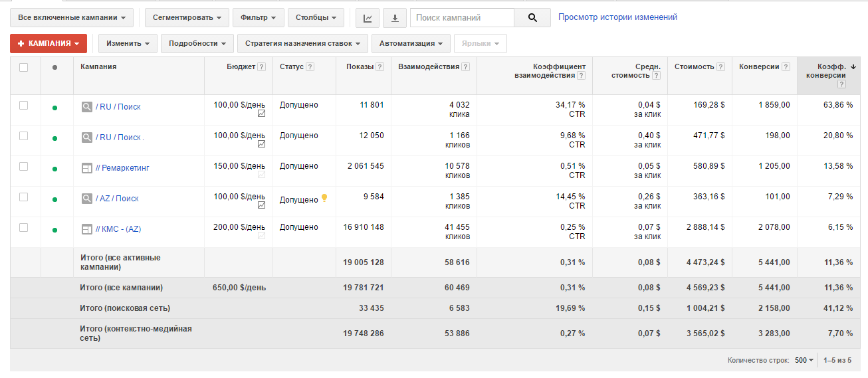The width and height of the screenshot is (868, 378).
Task: Click the Итого (поисковая сеть) row label
Action: 126,308
